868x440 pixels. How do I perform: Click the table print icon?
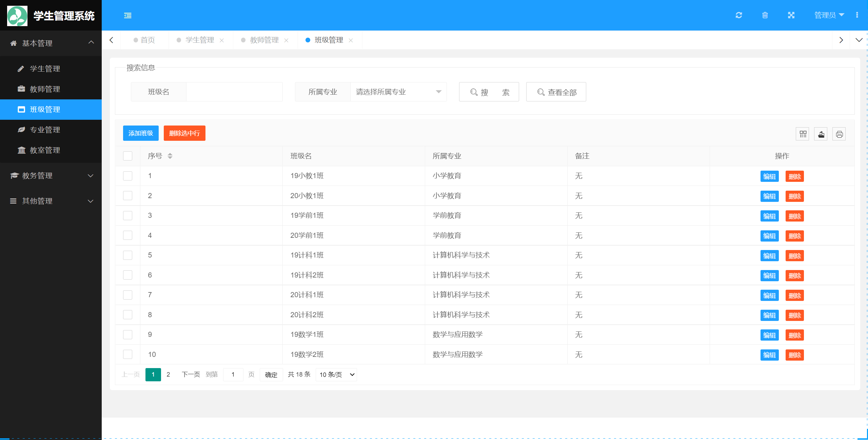[839, 134]
